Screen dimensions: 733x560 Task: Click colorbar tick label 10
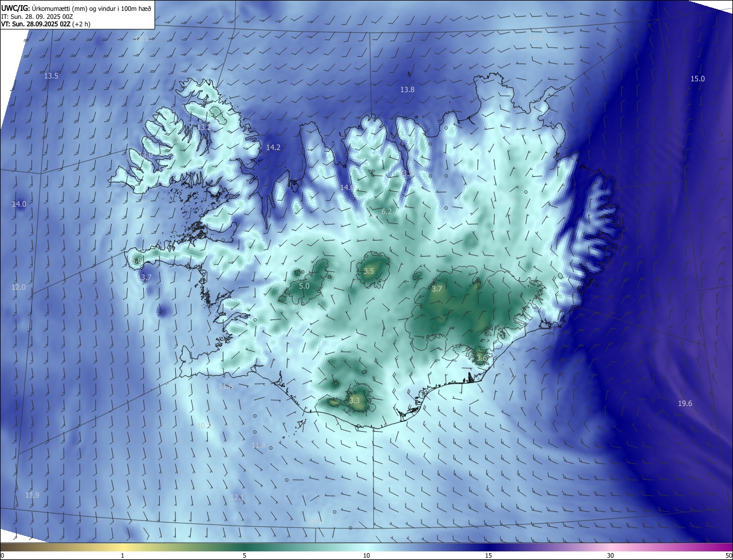tap(366, 556)
